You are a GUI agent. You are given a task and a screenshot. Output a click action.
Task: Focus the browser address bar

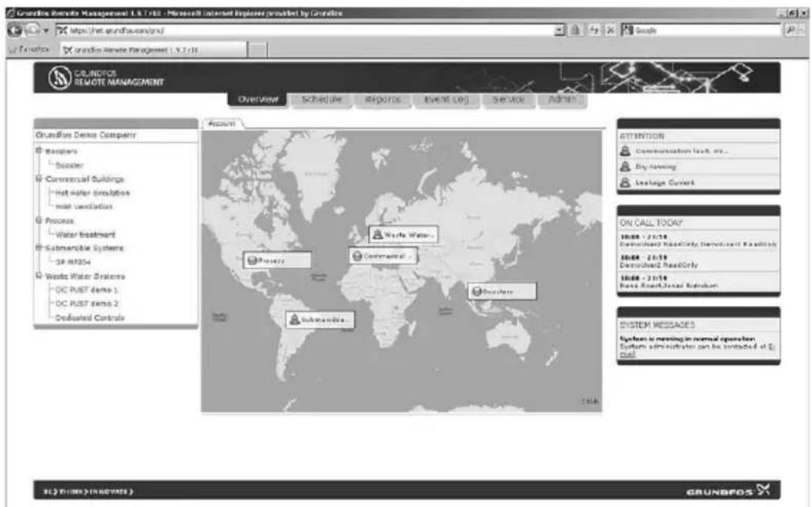coord(305,31)
